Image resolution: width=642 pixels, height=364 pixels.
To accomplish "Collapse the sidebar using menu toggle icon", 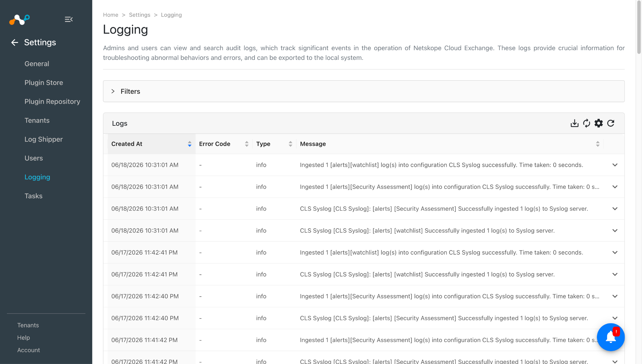I will click(x=69, y=19).
